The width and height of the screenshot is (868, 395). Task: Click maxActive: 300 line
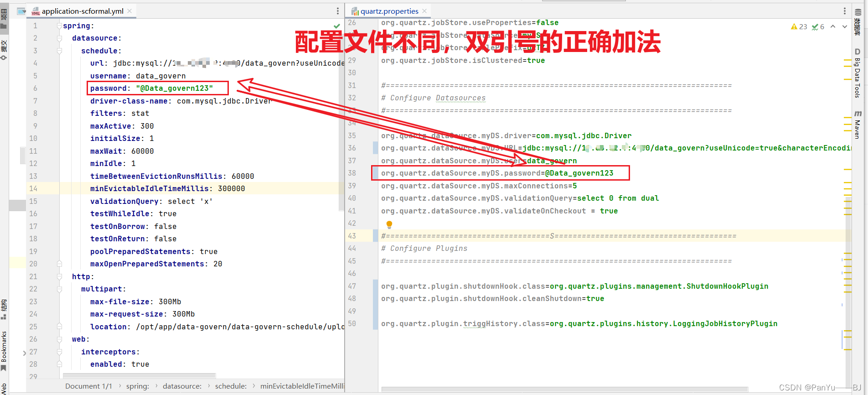click(122, 126)
